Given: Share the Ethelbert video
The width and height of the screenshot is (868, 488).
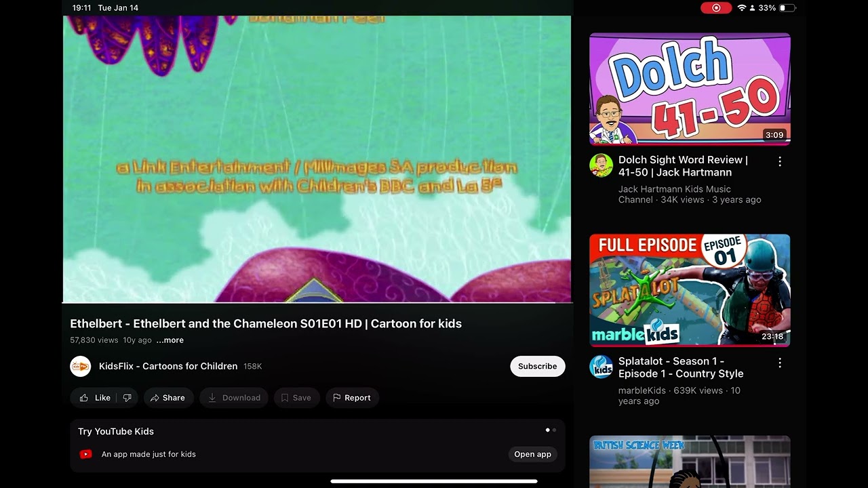Looking at the screenshot, I should 167,398.
